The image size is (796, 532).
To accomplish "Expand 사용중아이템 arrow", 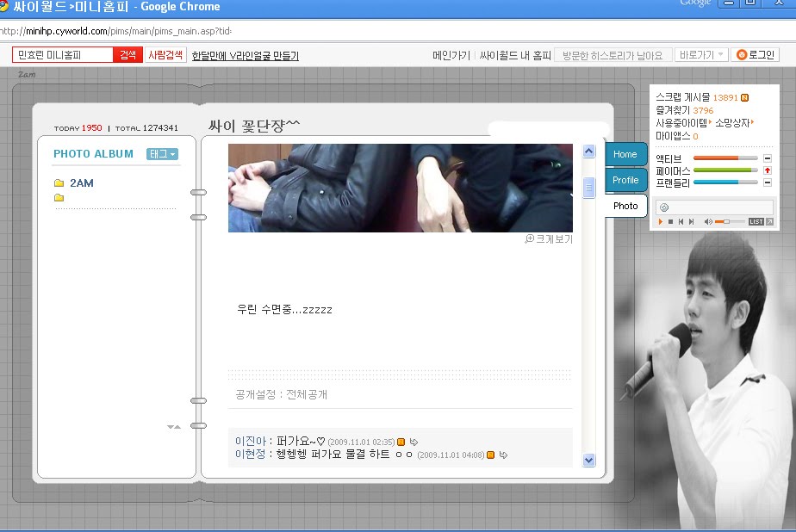I will [x=710, y=121].
